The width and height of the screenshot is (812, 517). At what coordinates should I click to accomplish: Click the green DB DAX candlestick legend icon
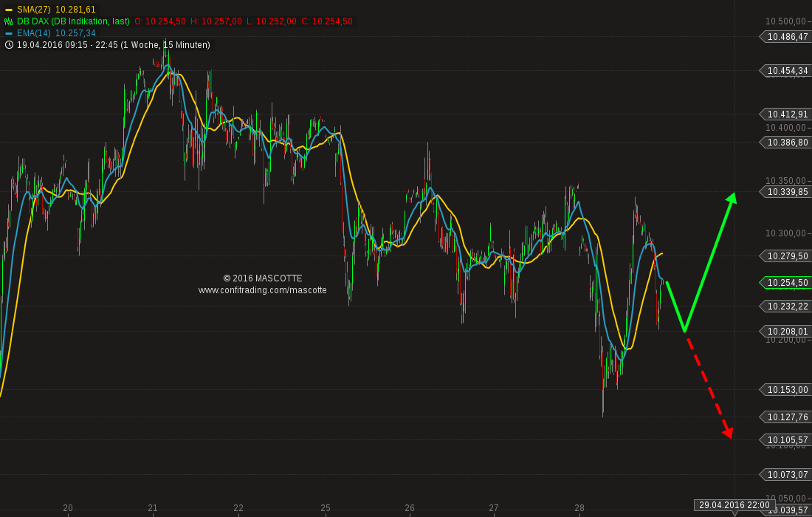pyautogui.click(x=8, y=21)
